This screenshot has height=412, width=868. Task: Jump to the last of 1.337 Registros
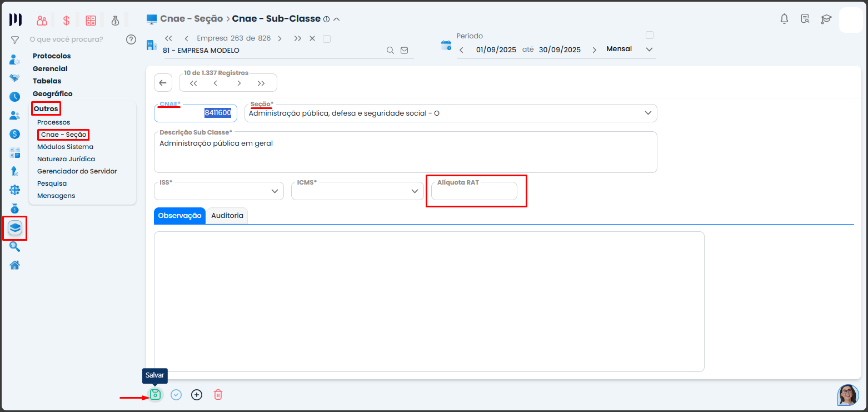point(261,83)
